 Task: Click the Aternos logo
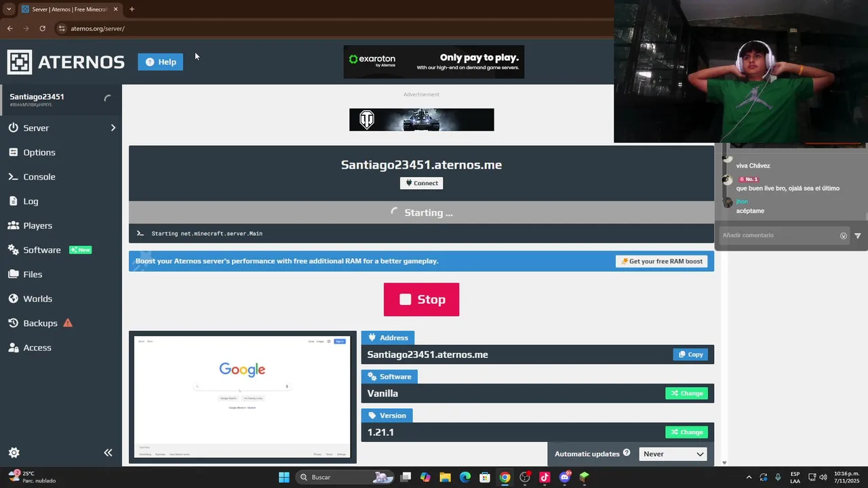pyautogui.click(x=66, y=62)
